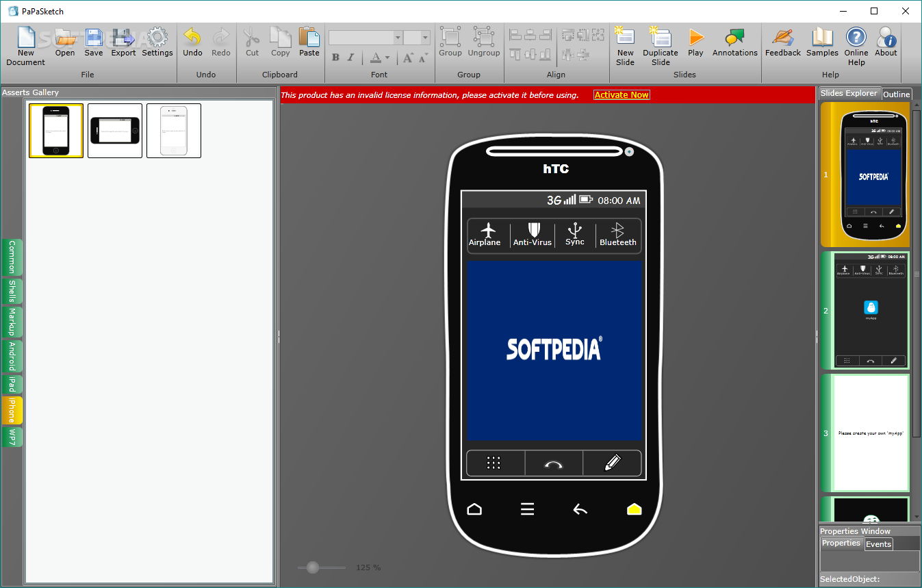922x588 pixels.
Task: Copy the selected object
Action: [281, 42]
